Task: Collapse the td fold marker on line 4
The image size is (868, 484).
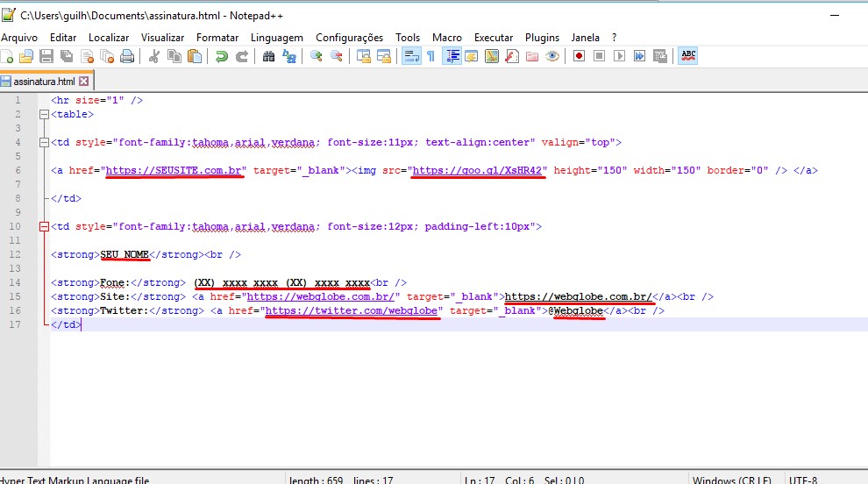Action: pyautogui.click(x=44, y=142)
